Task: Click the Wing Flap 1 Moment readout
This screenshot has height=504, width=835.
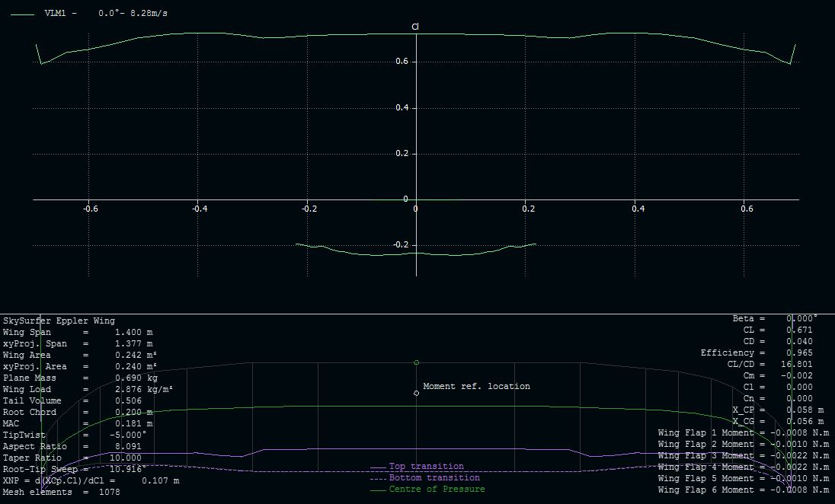Action: pyautogui.click(x=743, y=432)
